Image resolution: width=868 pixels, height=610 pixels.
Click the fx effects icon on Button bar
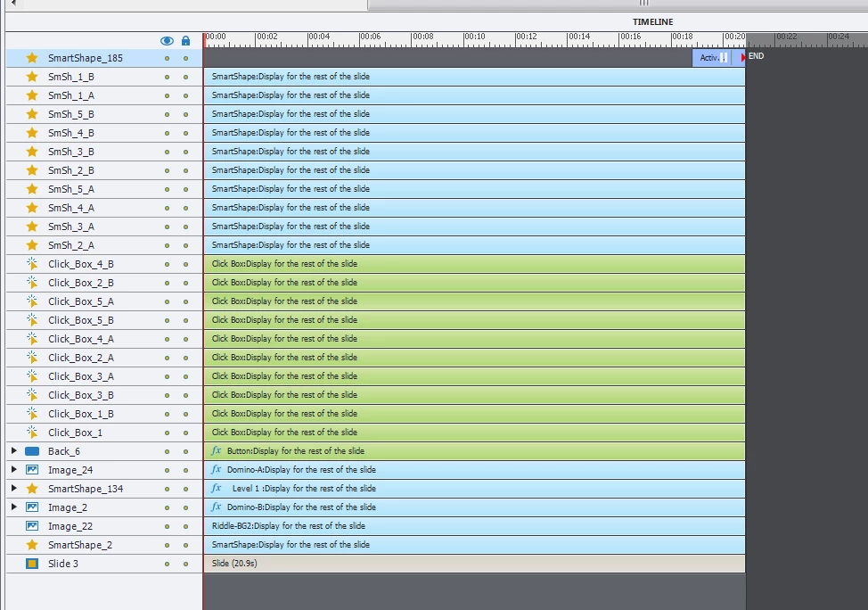point(216,450)
